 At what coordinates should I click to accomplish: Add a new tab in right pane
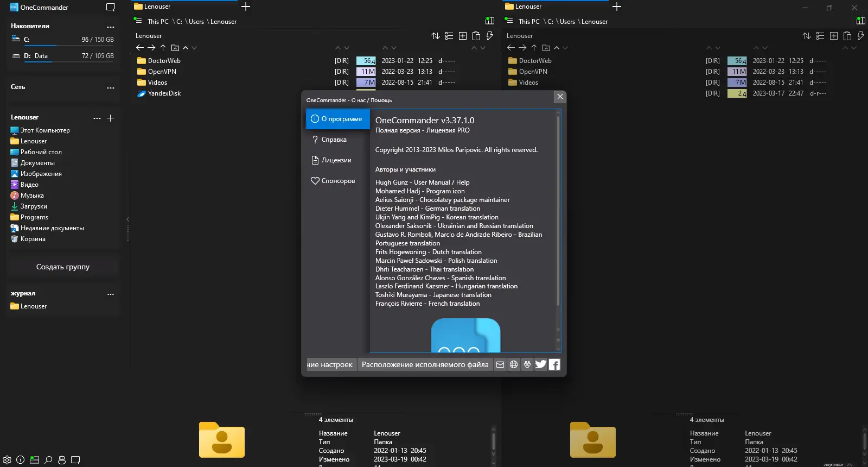(617, 7)
